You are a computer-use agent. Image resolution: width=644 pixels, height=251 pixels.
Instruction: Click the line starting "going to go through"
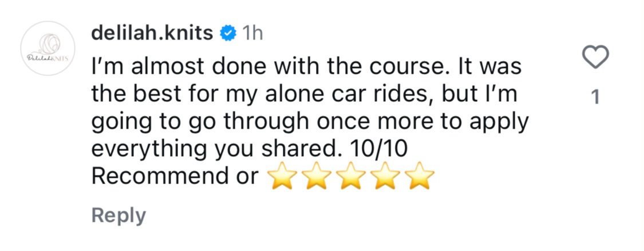(x=309, y=122)
